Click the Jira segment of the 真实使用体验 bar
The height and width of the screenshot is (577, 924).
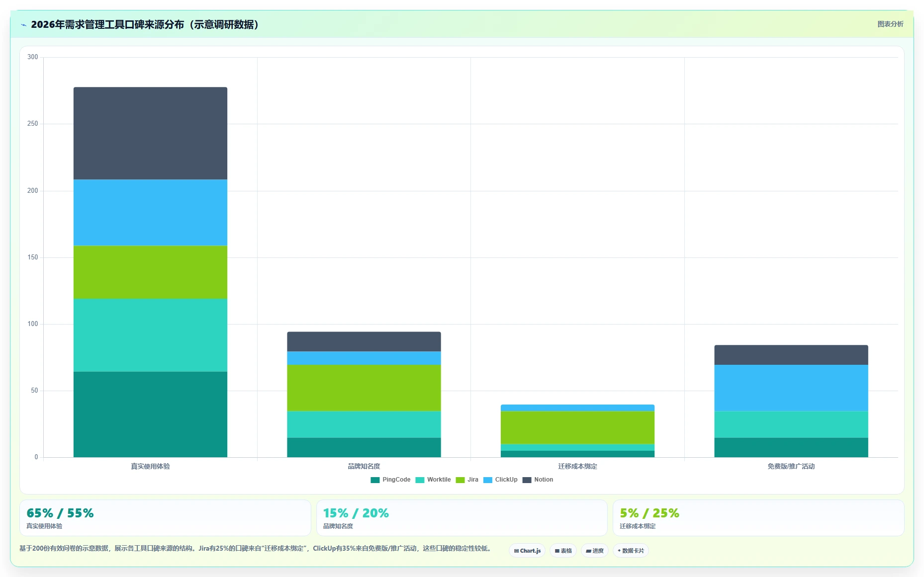150,272
